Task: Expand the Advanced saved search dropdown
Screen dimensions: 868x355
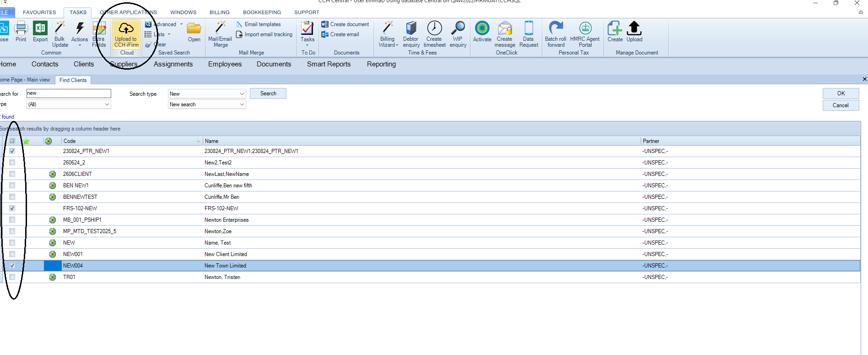Action: (181, 24)
